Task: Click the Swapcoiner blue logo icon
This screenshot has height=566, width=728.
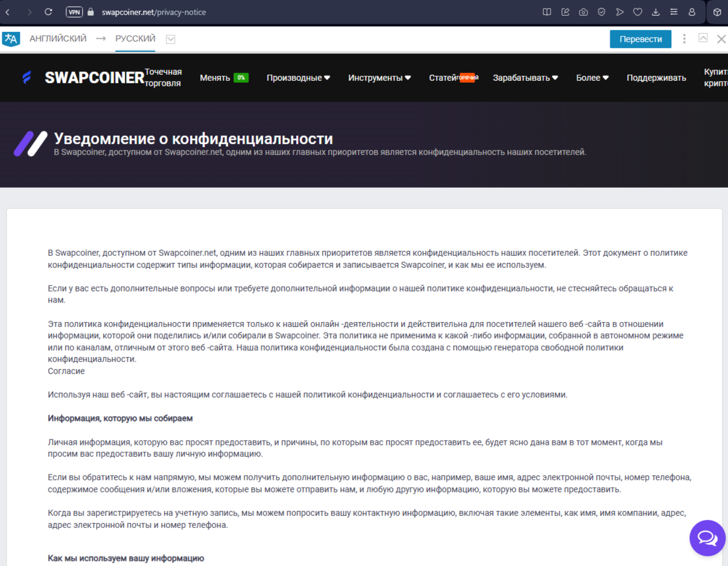Action: [x=27, y=78]
